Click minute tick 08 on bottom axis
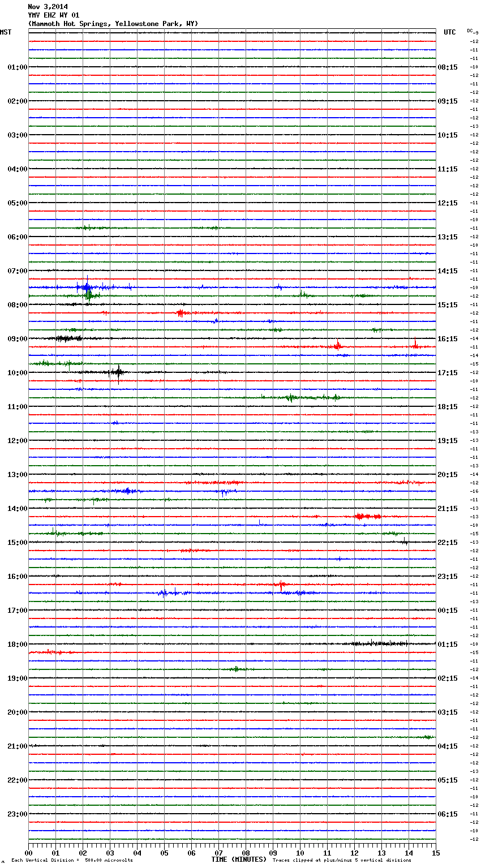Viewport: 481px width, 868px height. 246,853
